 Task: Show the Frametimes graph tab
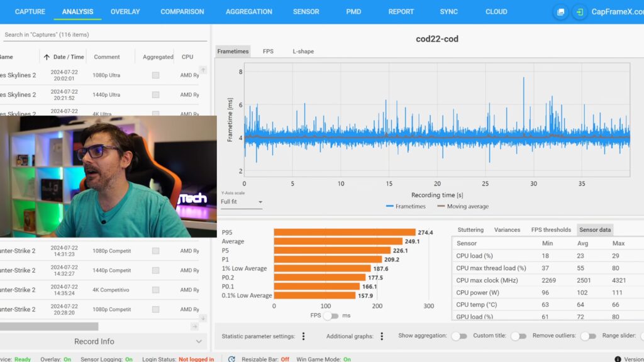pos(233,52)
